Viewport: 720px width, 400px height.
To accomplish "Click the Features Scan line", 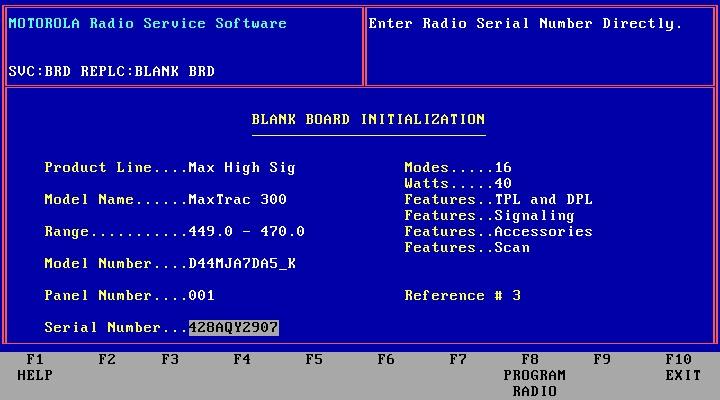I will click(x=467, y=248).
